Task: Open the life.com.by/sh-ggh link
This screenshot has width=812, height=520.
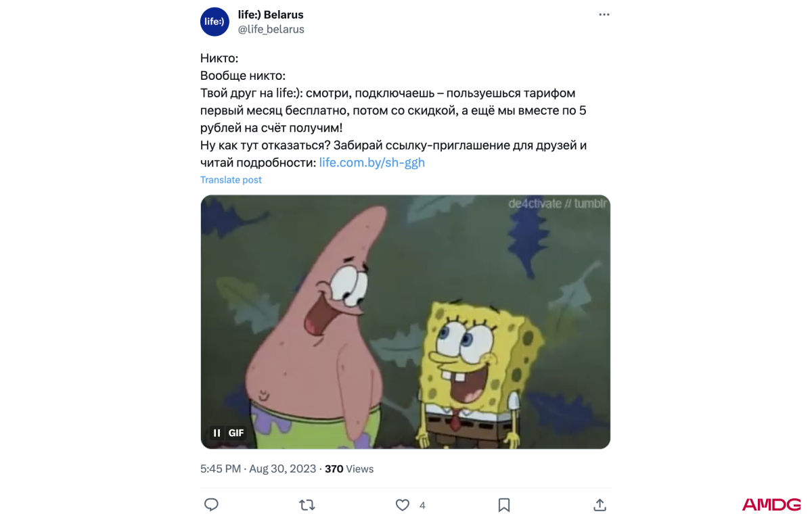Action: click(372, 162)
